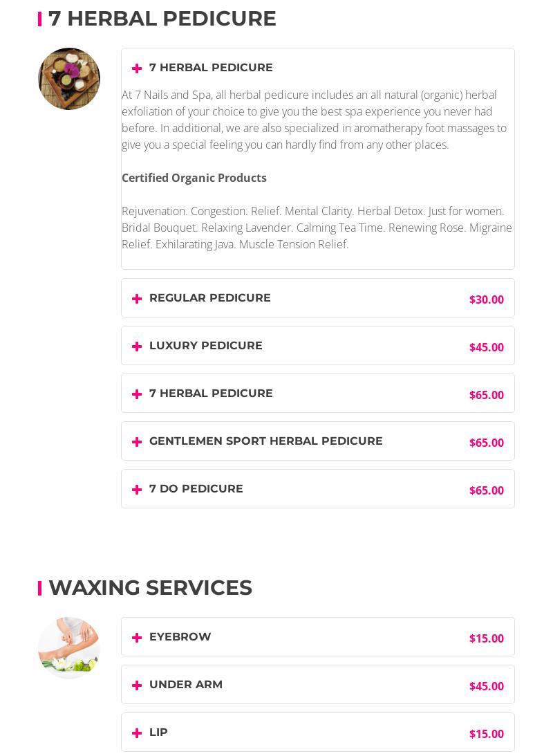The width and height of the screenshot is (553, 756).
Task: Open the Under Arm waxing title
Action: pyautogui.click(x=185, y=685)
